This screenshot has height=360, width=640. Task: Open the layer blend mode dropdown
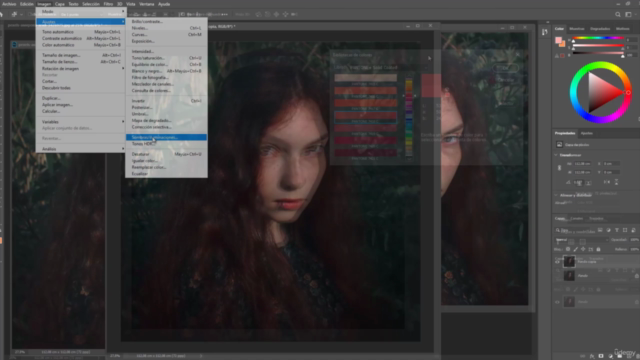581,240
